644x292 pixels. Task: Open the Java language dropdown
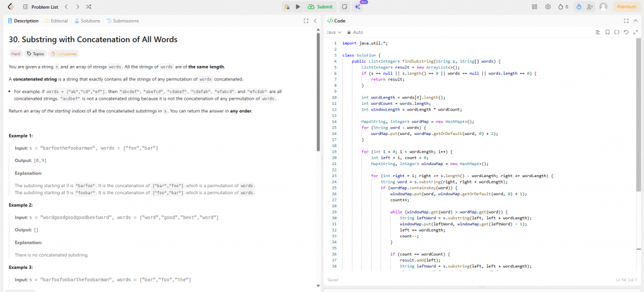coord(334,32)
